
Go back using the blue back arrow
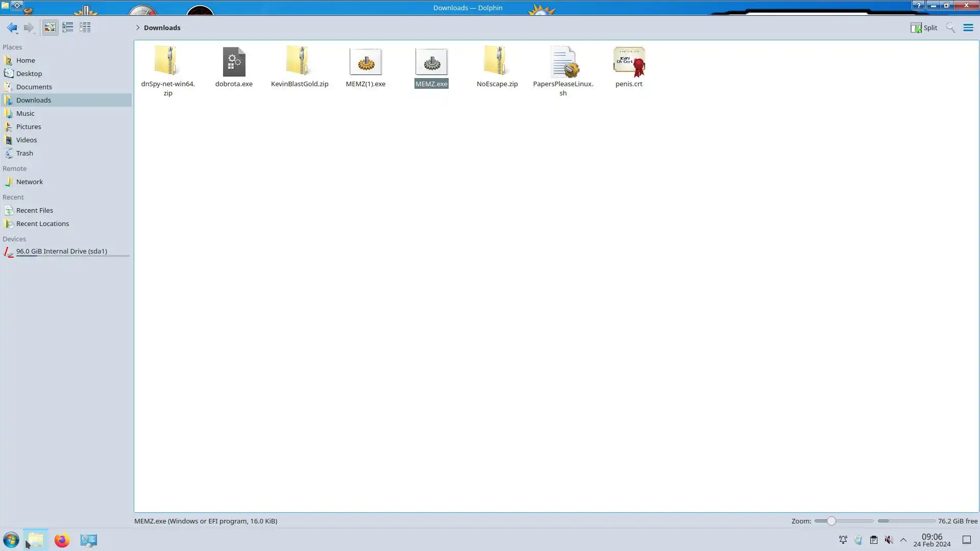(x=11, y=28)
